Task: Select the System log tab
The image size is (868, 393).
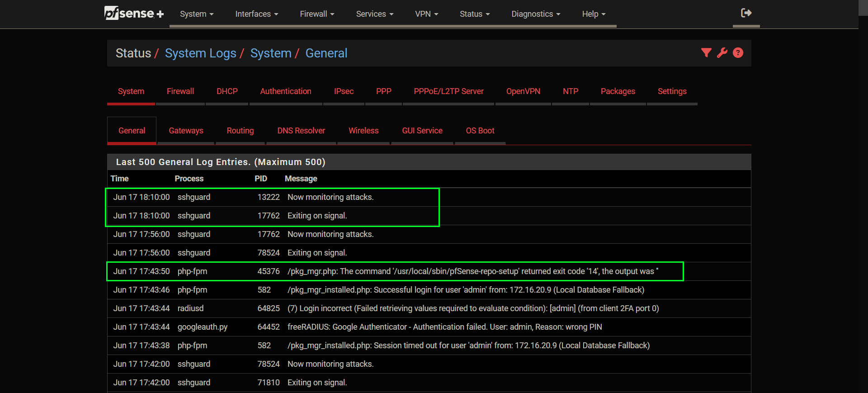Action: tap(131, 91)
